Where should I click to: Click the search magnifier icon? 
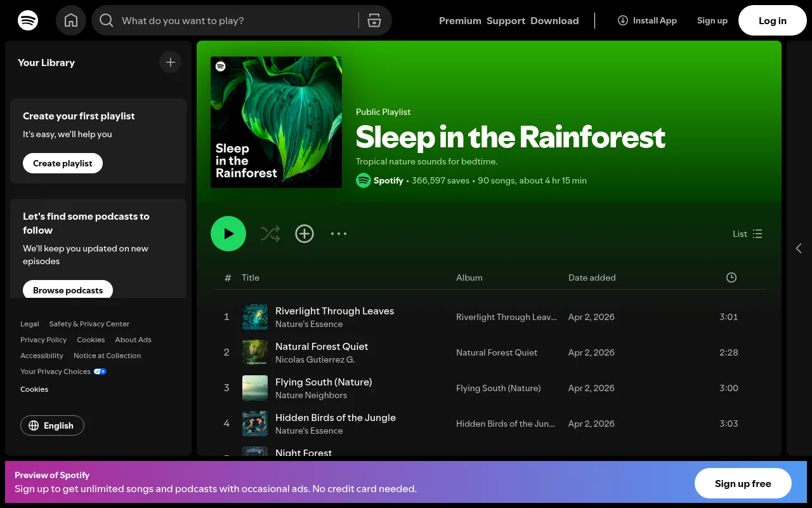click(107, 21)
